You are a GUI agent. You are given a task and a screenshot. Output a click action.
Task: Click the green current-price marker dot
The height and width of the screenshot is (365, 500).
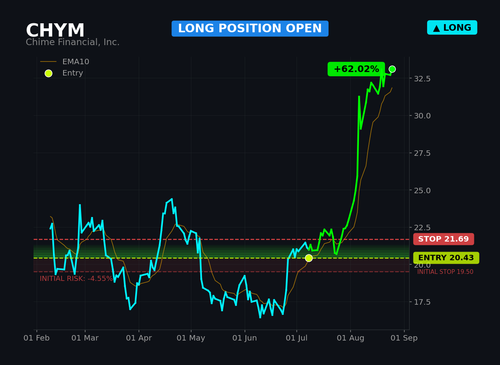pyautogui.click(x=392, y=69)
